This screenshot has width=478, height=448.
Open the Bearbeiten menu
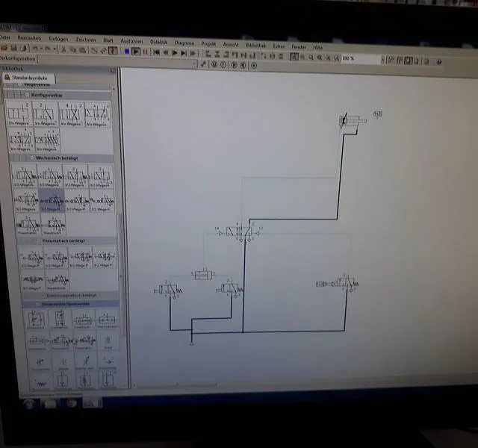(x=29, y=38)
